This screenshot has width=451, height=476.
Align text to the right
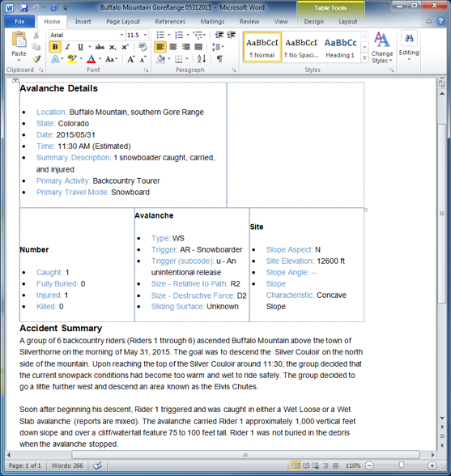click(x=186, y=47)
